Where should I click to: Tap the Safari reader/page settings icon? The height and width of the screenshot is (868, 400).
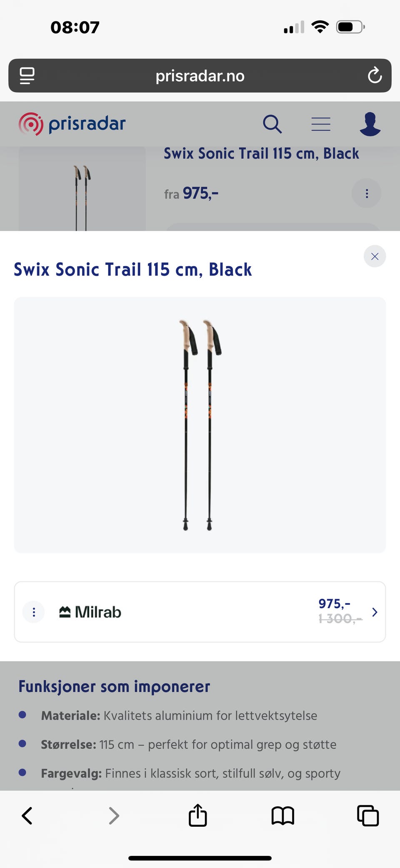[x=27, y=75]
